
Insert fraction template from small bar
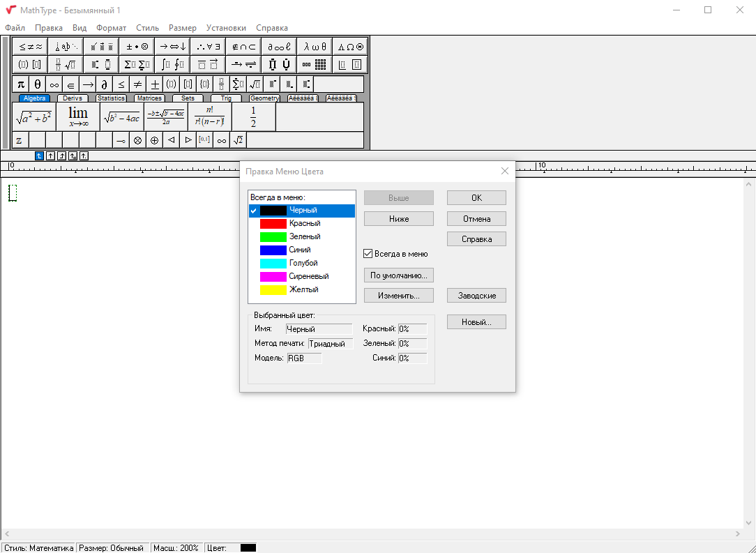(221, 84)
